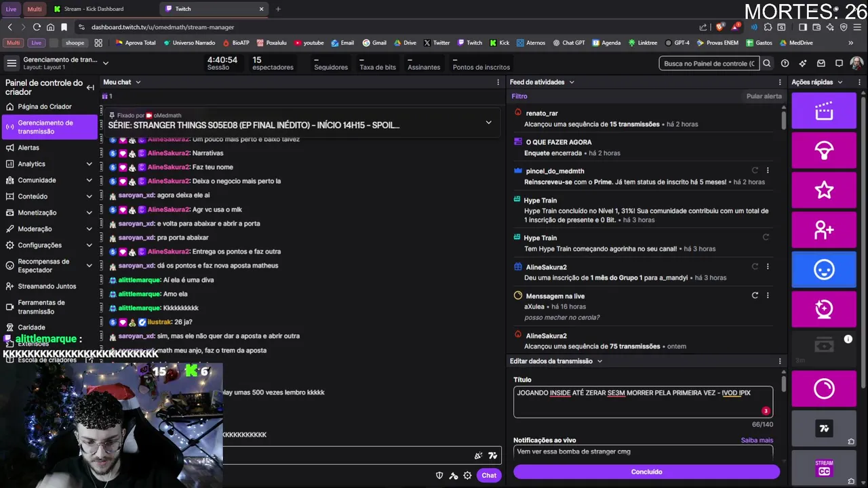
Task: Click the bits icon in chat input
Action: pos(478,456)
